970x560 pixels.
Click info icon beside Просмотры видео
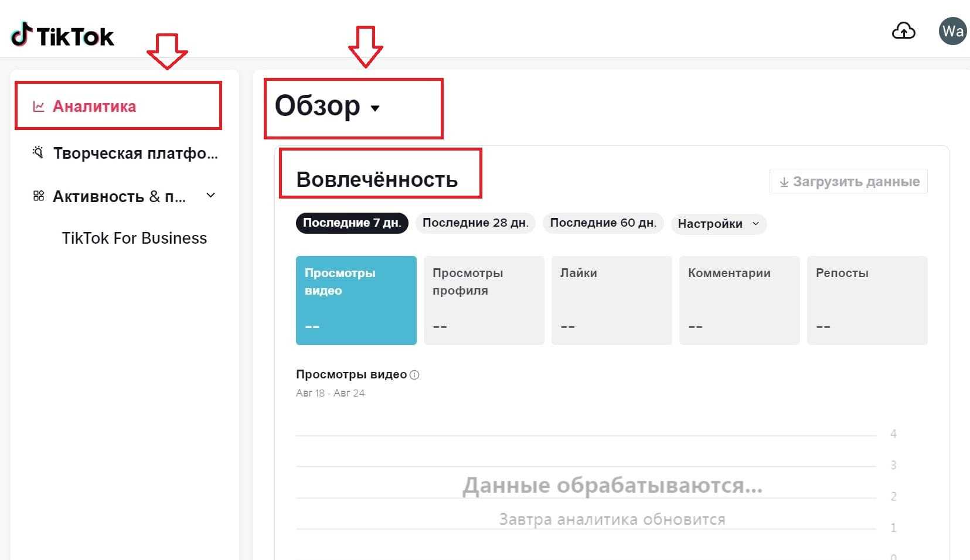click(414, 375)
